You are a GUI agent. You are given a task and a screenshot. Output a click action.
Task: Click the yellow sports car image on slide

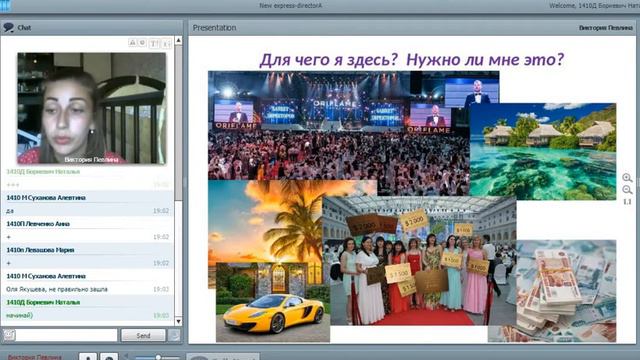pos(273,302)
